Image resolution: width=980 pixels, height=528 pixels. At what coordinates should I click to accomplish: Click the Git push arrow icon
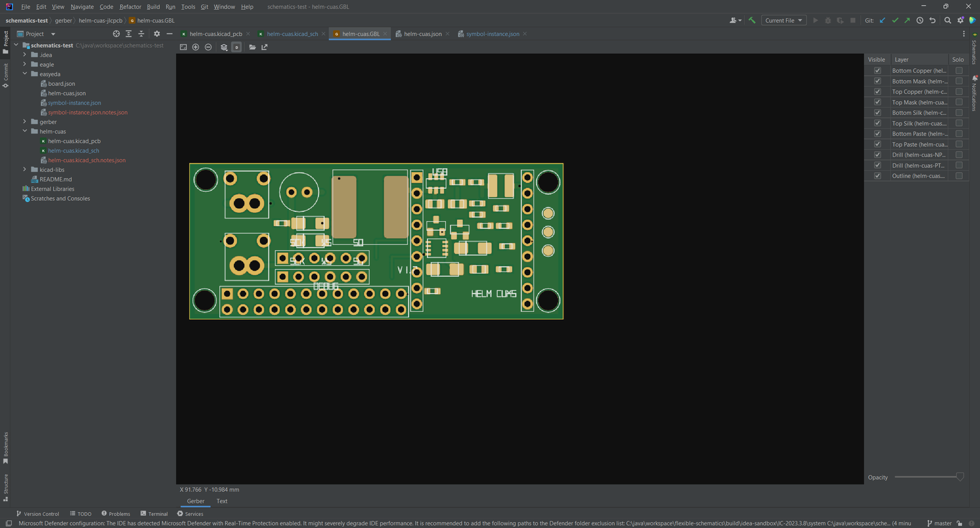click(x=907, y=20)
